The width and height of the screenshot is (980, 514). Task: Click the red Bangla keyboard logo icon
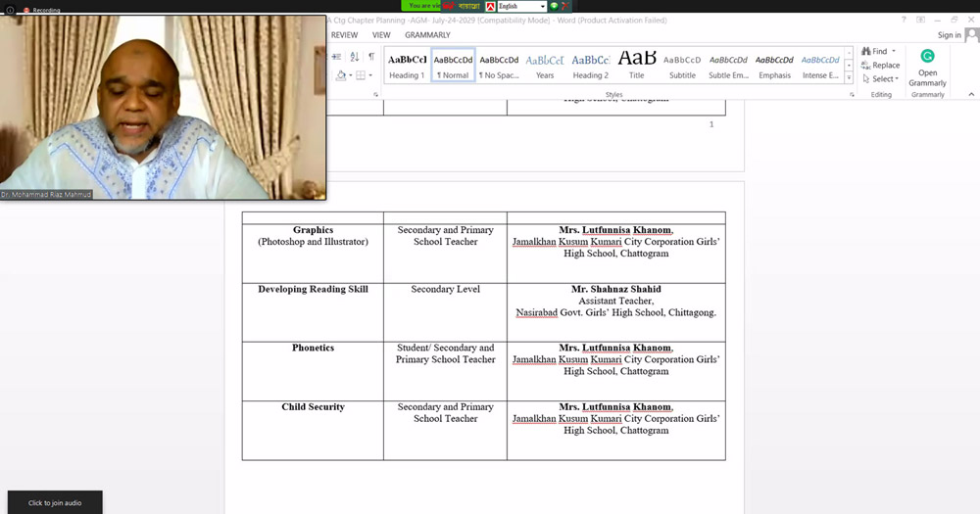click(448, 6)
